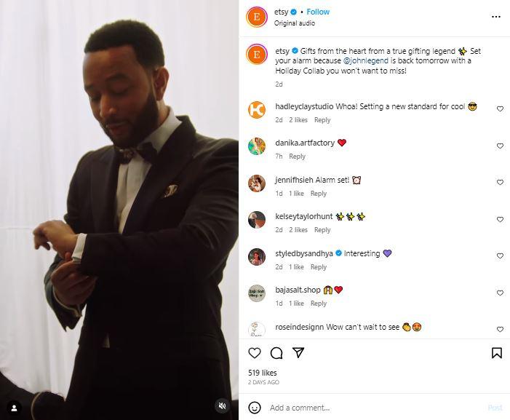This screenshot has height=420, width=510.
Task: Save the post with the bookmark icon
Action: [x=497, y=353]
